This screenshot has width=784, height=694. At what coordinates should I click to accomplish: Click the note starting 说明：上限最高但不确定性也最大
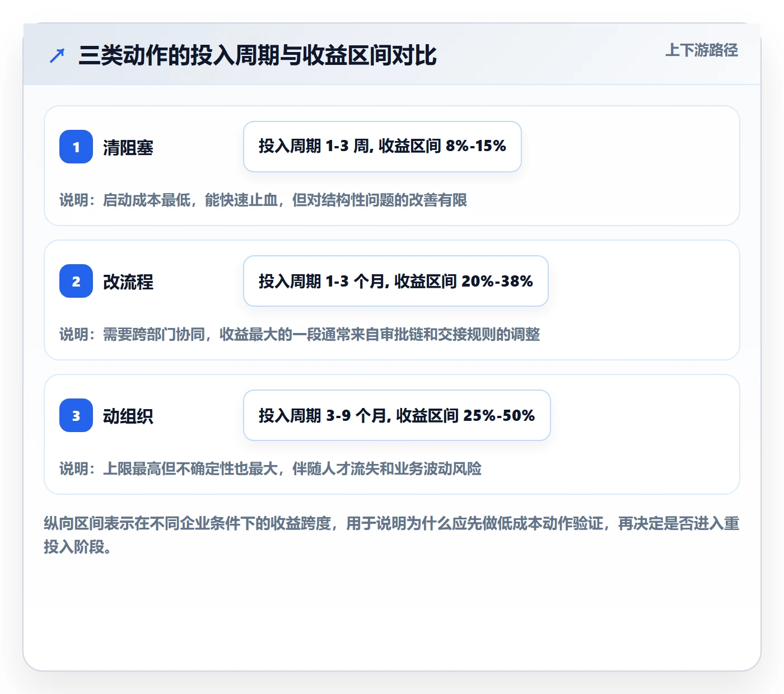[x=270, y=468]
